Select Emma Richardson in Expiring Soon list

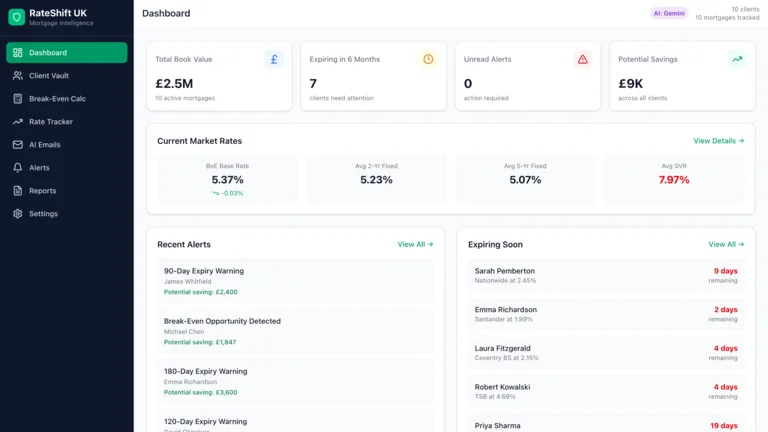coord(606,314)
